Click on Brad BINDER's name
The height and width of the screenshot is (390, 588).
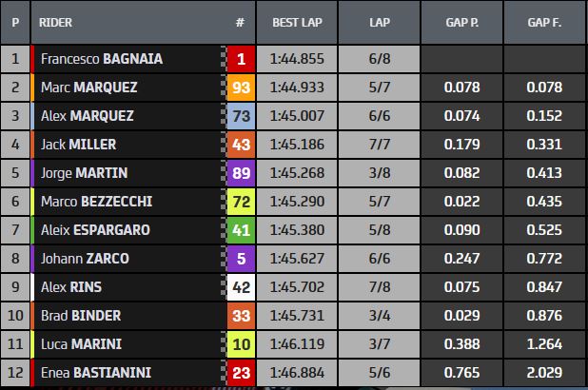(82, 316)
